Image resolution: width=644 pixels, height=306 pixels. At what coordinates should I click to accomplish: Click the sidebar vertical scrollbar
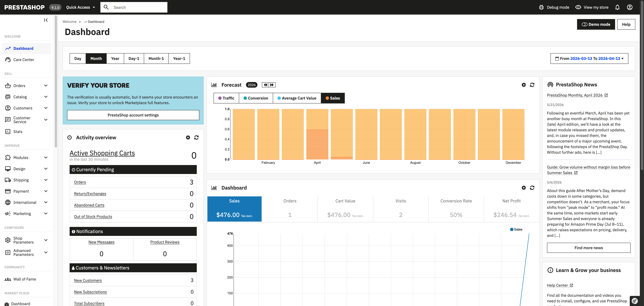click(x=56, y=81)
